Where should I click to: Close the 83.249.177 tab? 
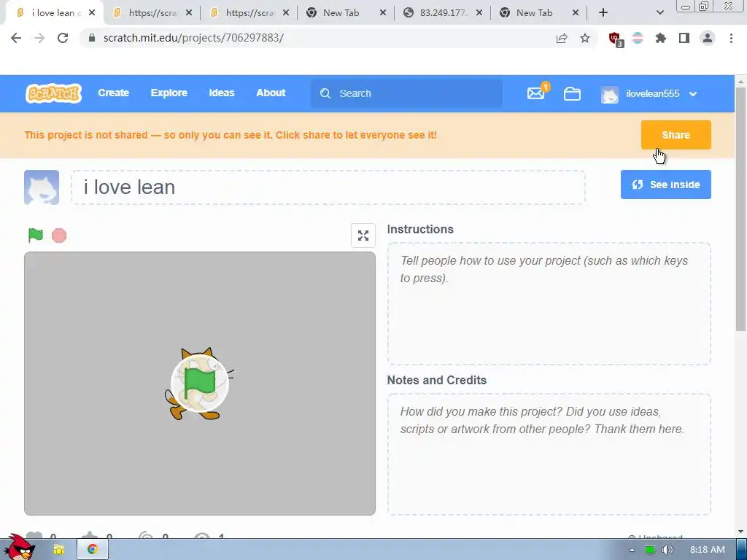tap(479, 13)
